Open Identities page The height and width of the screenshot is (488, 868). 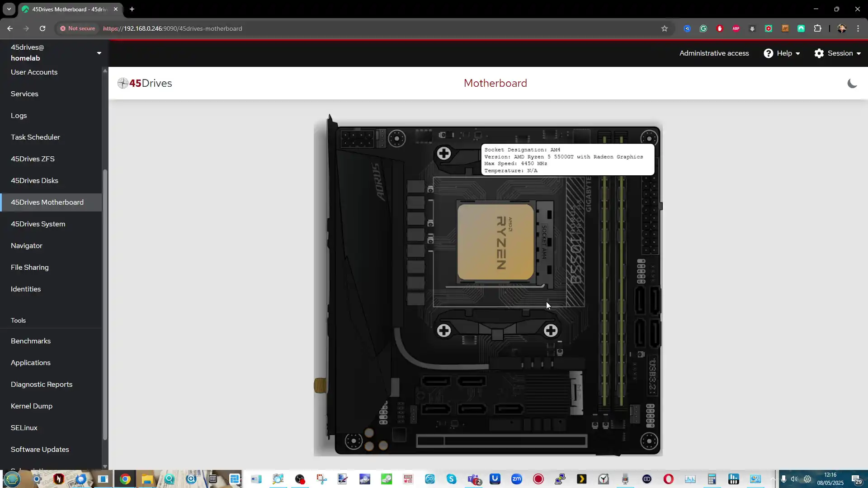pyautogui.click(x=26, y=289)
